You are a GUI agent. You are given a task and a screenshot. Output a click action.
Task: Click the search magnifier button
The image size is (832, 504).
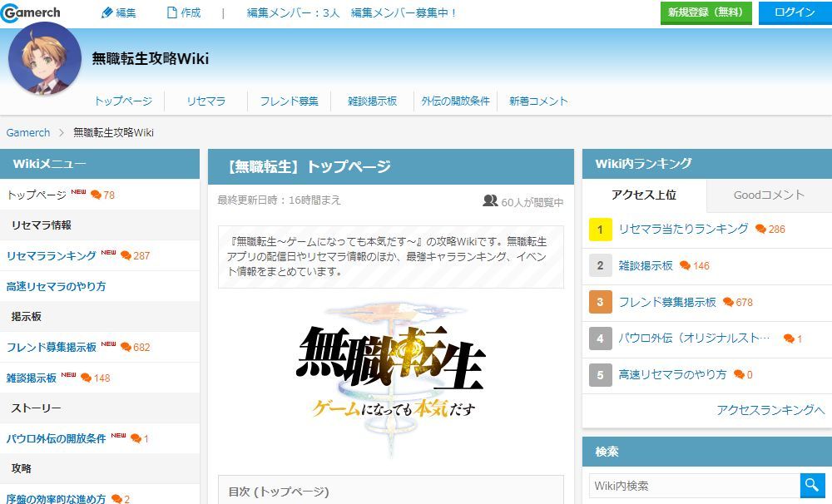coord(811,485)
